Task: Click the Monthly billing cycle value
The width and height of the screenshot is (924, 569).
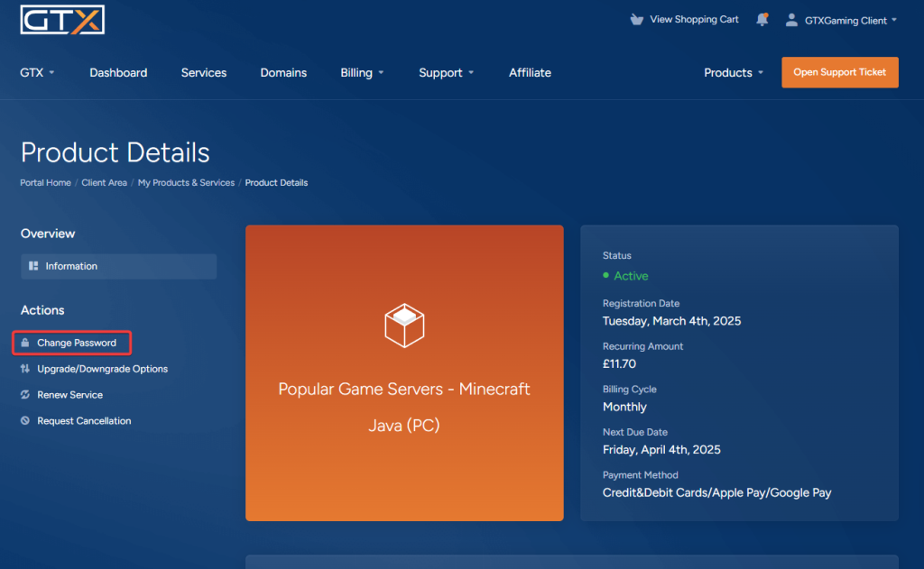Action: click(624, 407)
